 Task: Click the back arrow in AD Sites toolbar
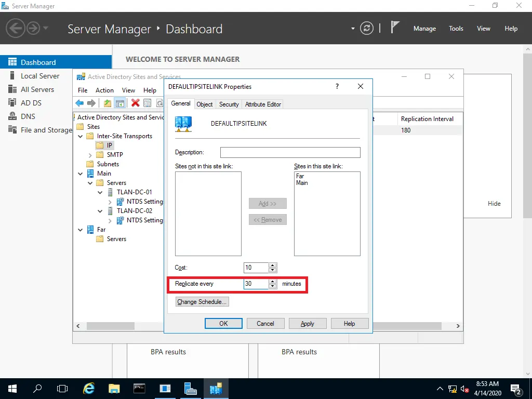79,103
